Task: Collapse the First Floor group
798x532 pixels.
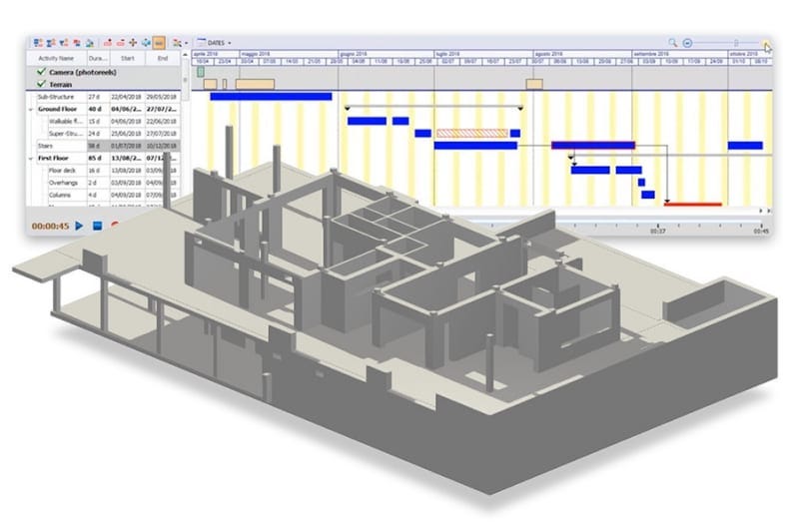Action: pyautogui.click(x=31, y=158)
